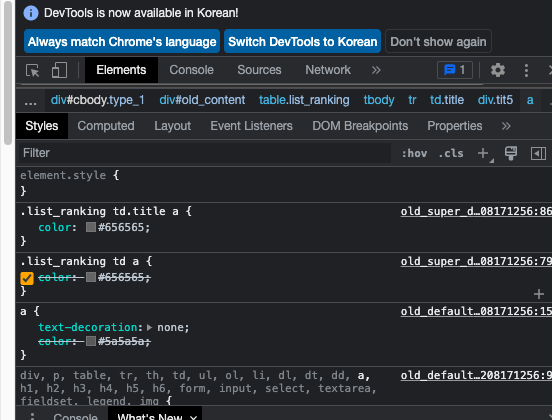Open the three-dot customize DevTools menu

pyautogui.click(x=526, y=70)
